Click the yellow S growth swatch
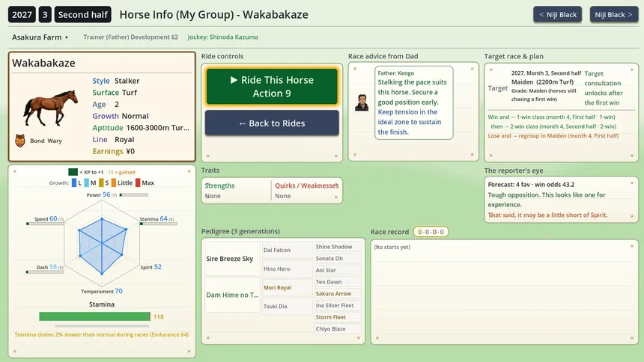This screenshot has height=362, width=644. tap(101, 182)
